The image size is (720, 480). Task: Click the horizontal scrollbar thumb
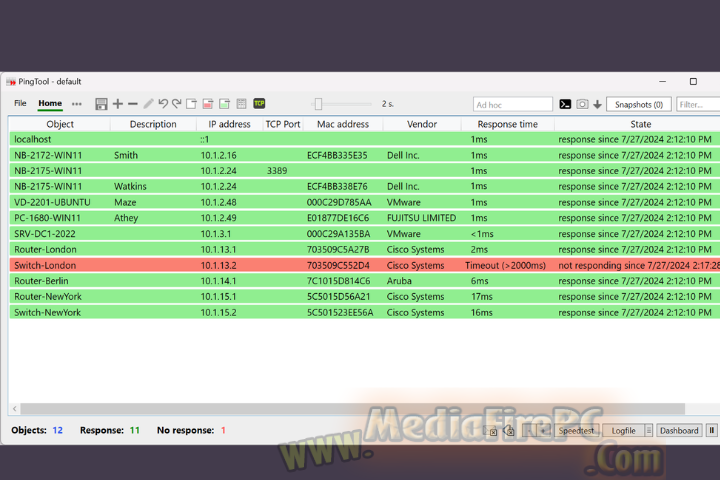[x=353, y=408]
